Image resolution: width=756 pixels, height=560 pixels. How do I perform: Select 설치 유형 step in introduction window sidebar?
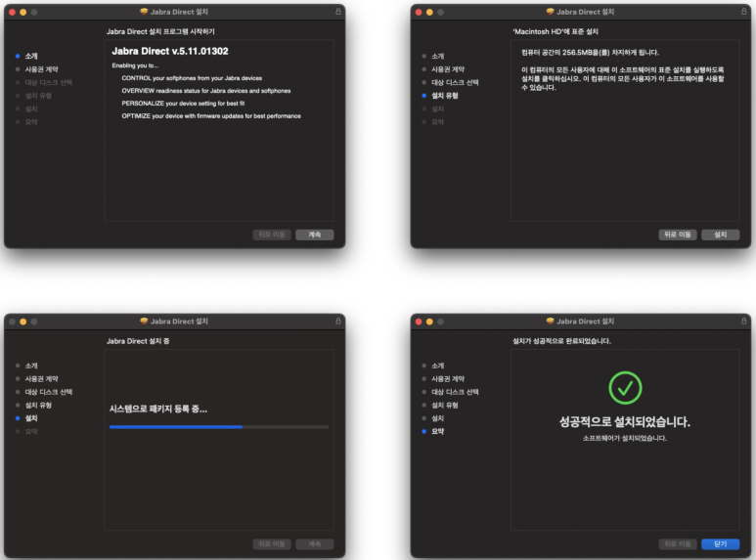coord(38,96)
